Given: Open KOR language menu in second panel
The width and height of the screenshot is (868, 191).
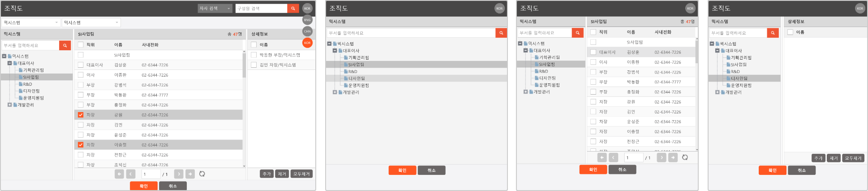Looking at the screenshot, I should click(x=499, y=9).
